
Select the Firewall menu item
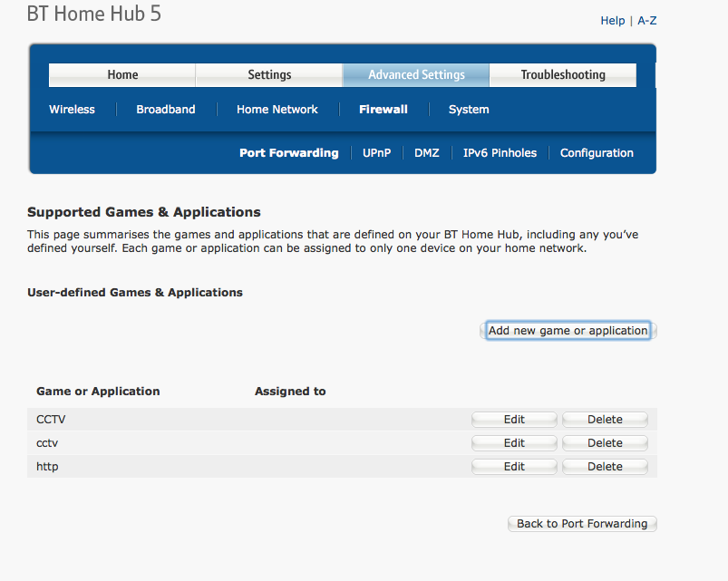click(383, 109)
